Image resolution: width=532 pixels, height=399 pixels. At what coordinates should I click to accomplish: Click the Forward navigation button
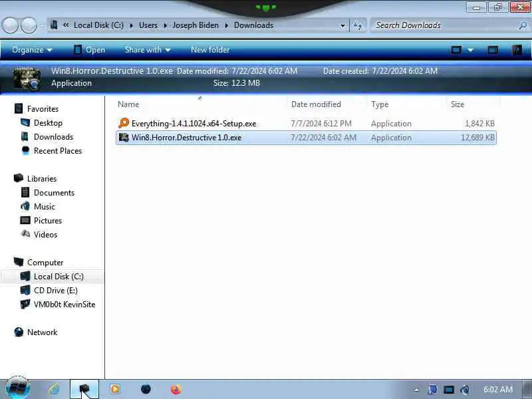tap(29, 25)
